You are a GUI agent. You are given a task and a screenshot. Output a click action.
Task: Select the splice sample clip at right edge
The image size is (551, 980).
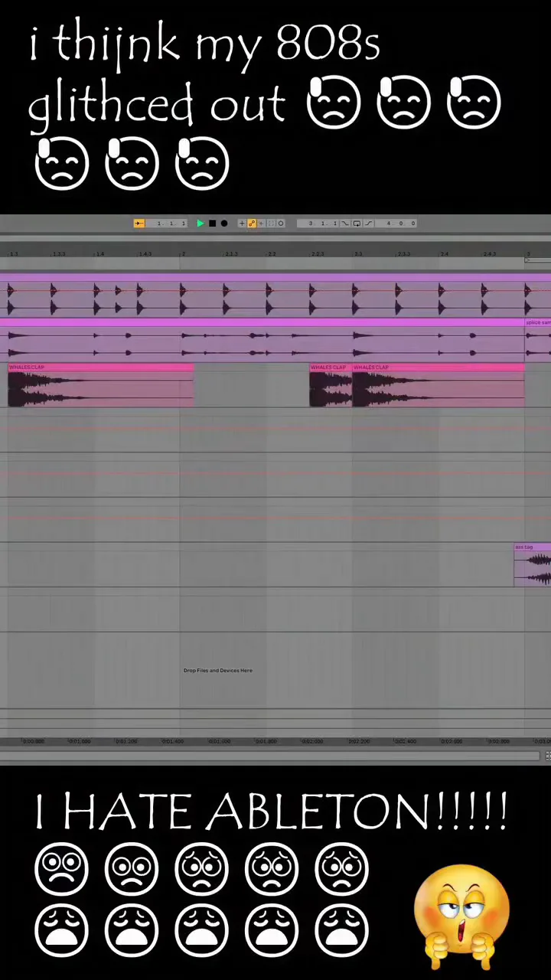click(538, 341)
